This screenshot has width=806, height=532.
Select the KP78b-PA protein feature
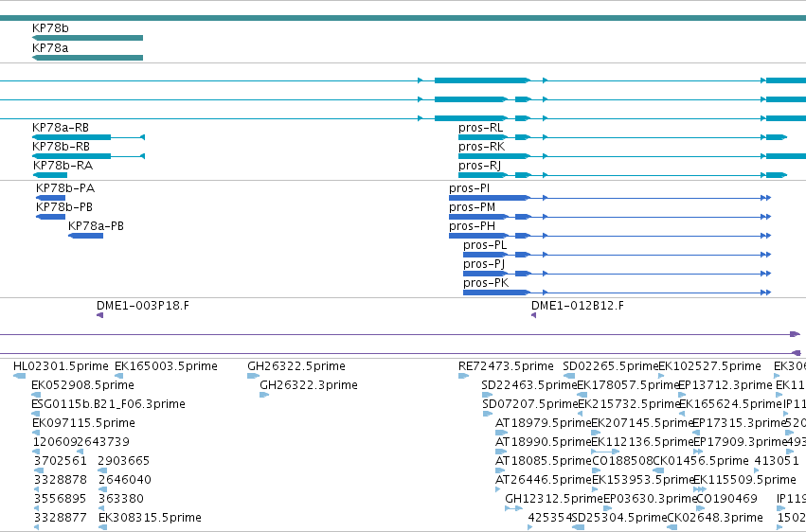[50, 198]
